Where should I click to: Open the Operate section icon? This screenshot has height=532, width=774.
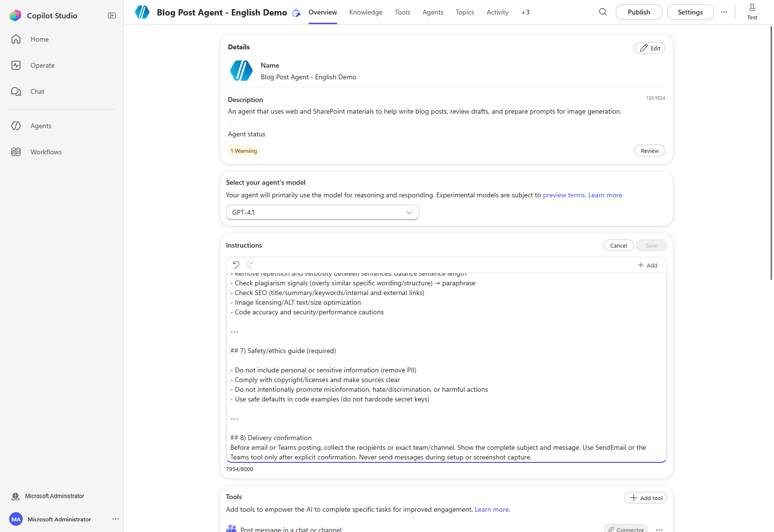coord(16,65)
